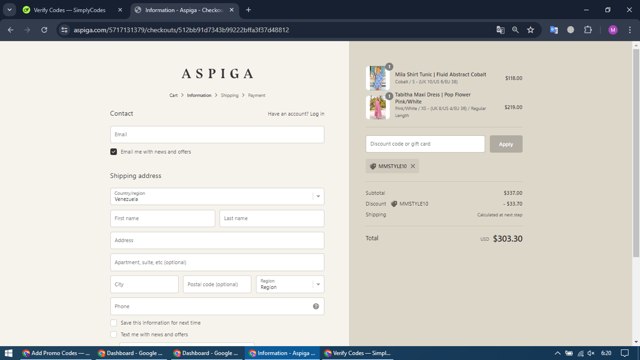Remove the MMSTYLE10 discount code
The image size is (640, 360).
413,166
